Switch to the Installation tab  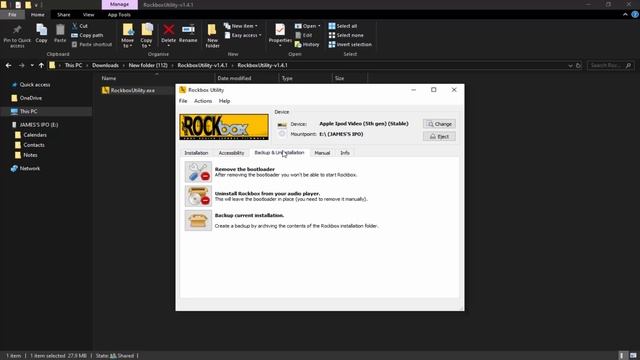(196, 153)
